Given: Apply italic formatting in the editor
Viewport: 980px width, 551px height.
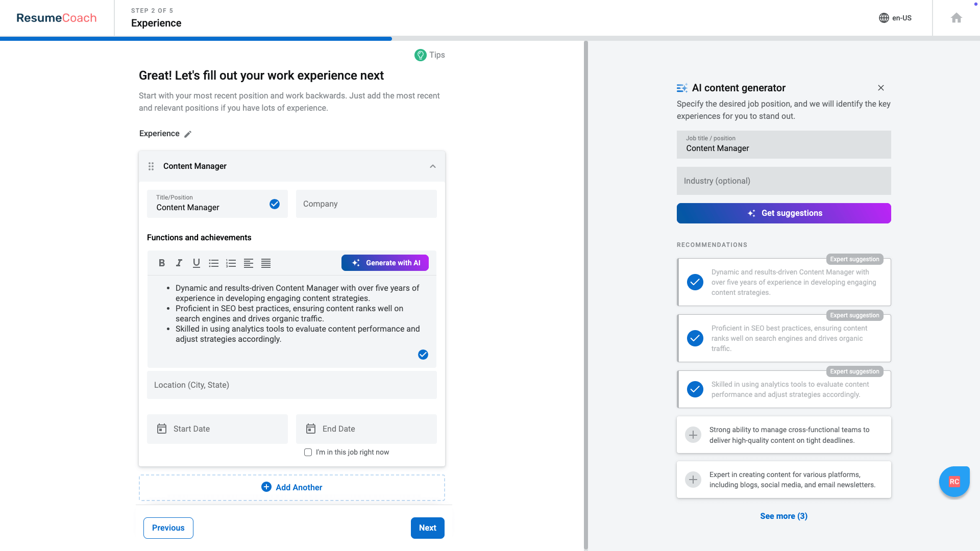Looking at the screenshot, I should pos(179,263).
